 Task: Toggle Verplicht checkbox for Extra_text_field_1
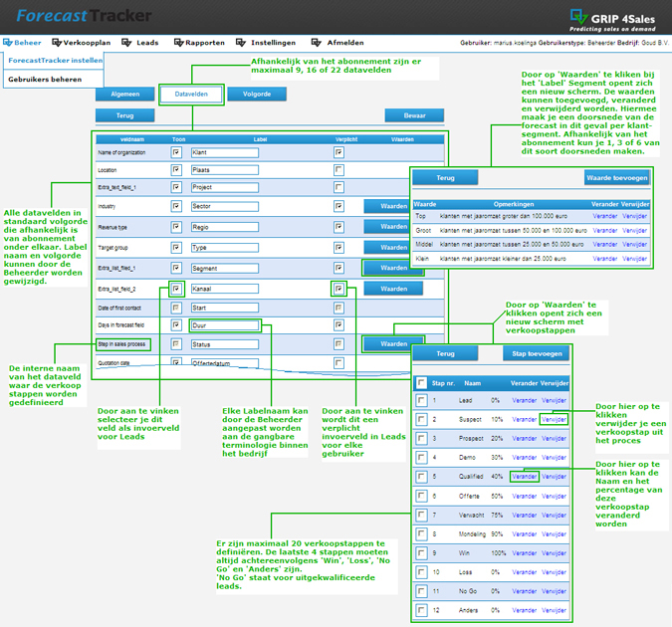[338, 187]
